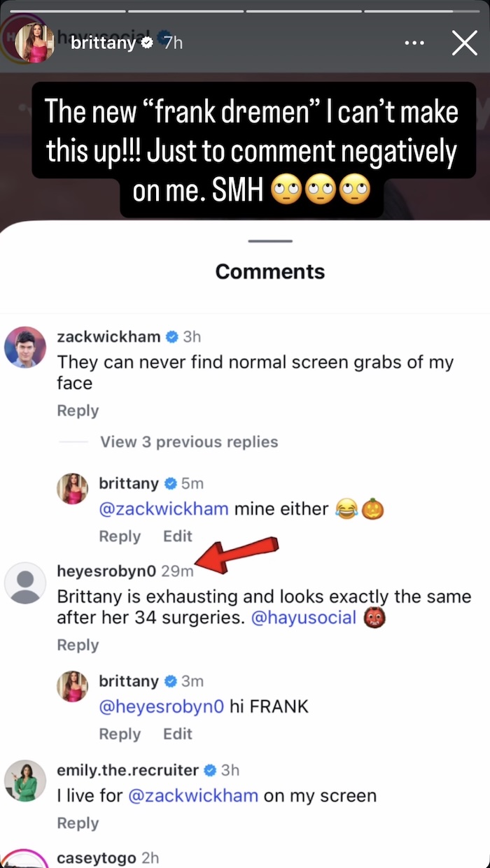Reply to heyesrobyn0's comment
The height and width of the screenshot is (868, 490).
click(x=78, y=644)
